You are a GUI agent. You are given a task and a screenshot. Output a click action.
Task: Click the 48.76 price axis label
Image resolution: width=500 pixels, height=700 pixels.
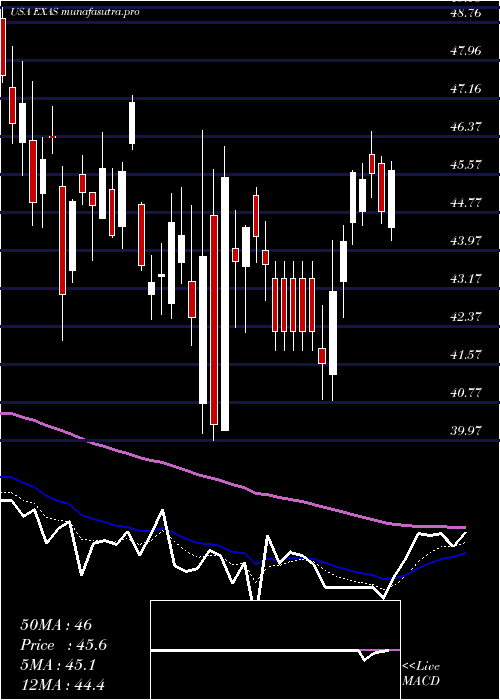[467, 13]
